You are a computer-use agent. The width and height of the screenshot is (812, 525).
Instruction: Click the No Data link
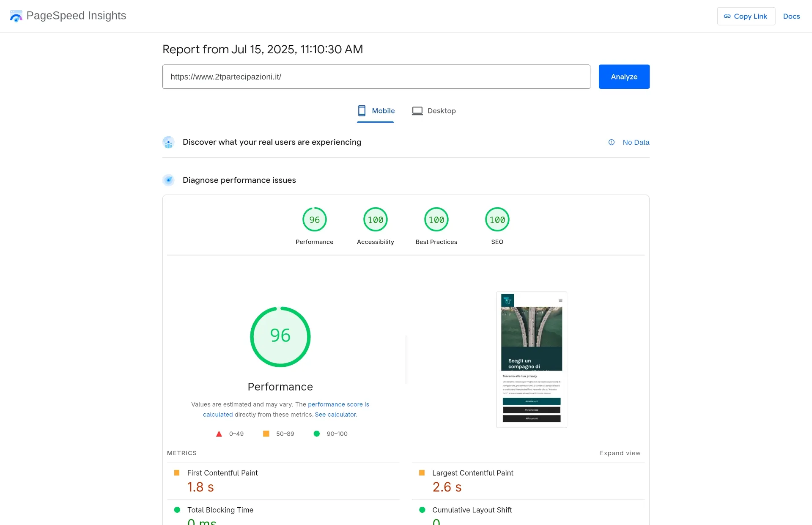(x=636, y=142)
